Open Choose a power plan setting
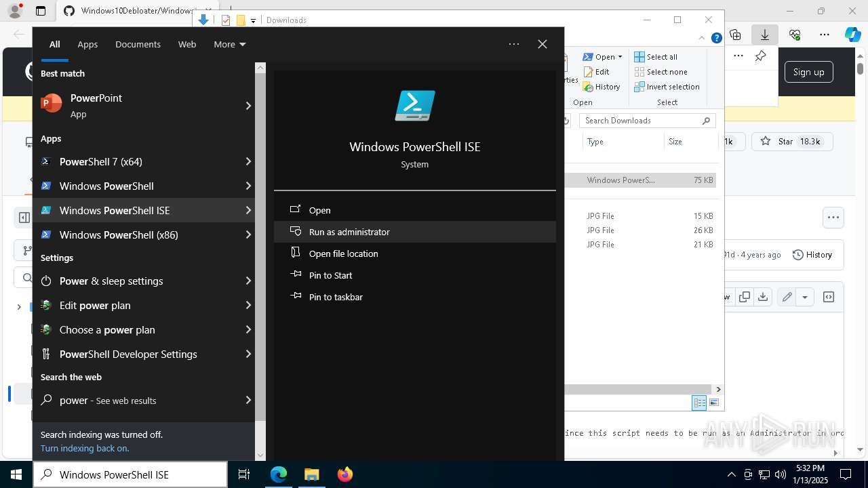This screenshot has width=868, height=488. coord(144,329)
